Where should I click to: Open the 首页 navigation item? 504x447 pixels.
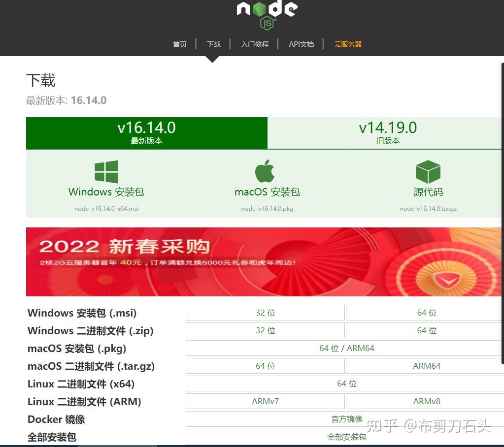pyautogui.click(x=180, y=44)
